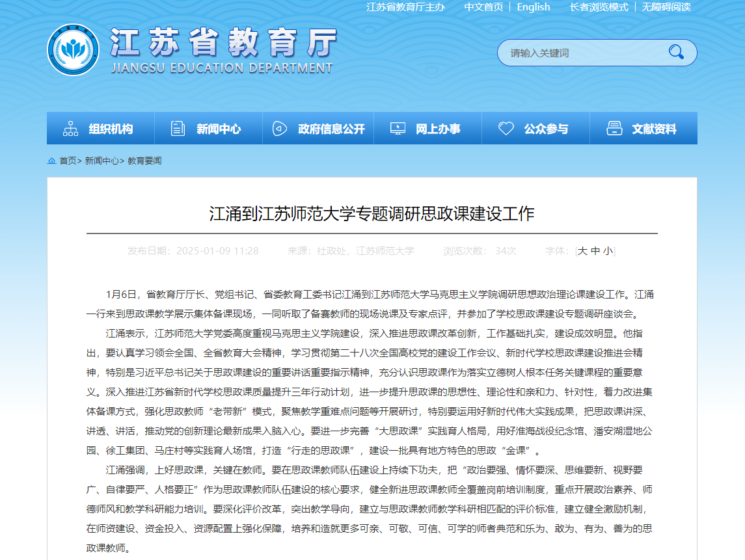The width and height of the screenshot is (745, 560).
Task: Click the 新闻中心 document icon
Action: coord(178,129)
